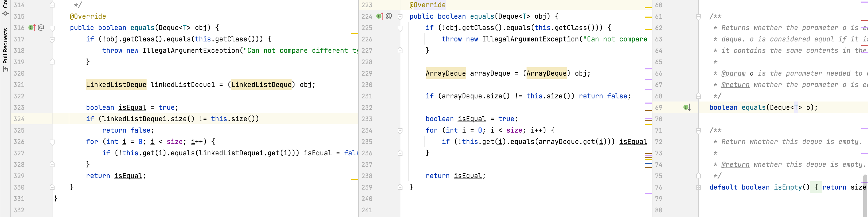The image size is (868, 217).
Task: Click the implements-method gutter icon on line 316
Action: point(32,28)
